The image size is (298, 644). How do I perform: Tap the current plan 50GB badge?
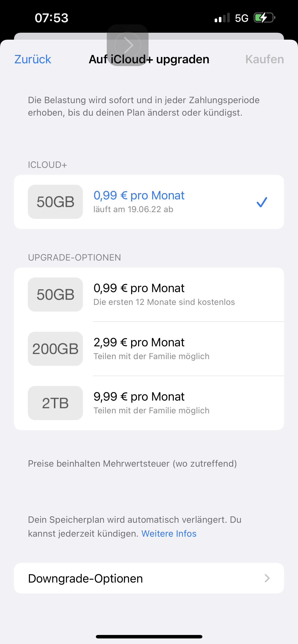click(x=55, y=202)
